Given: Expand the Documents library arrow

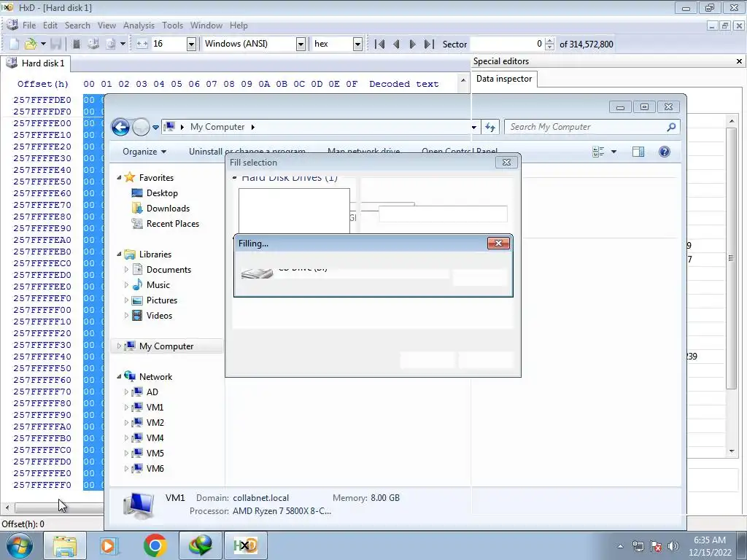Looking at the screenshot, I should 126,270.
